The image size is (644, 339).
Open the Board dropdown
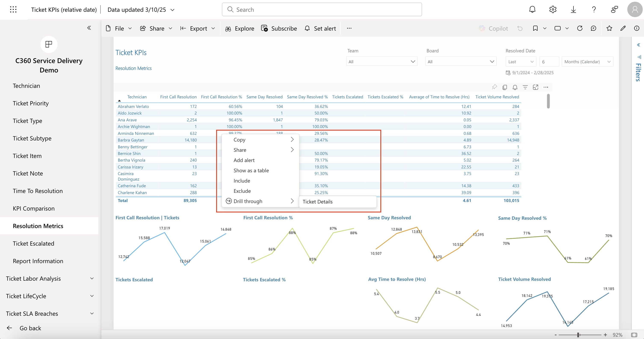[461, 62]
